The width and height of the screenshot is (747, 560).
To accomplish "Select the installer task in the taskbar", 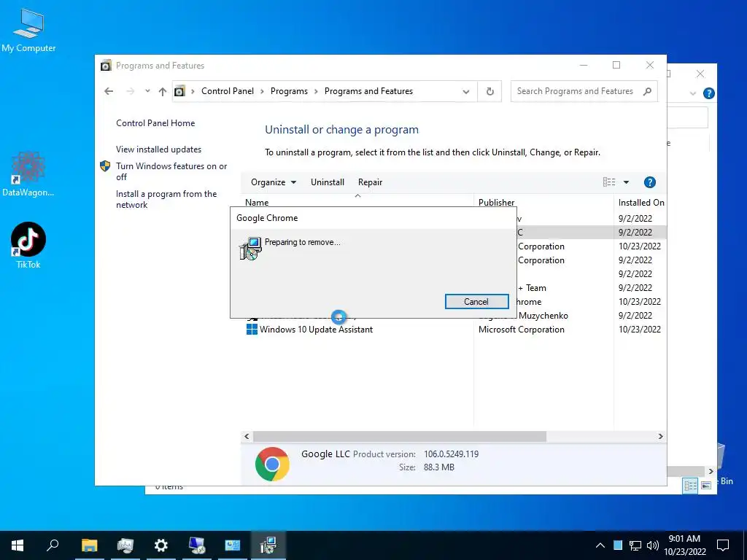I will [268, 545].
